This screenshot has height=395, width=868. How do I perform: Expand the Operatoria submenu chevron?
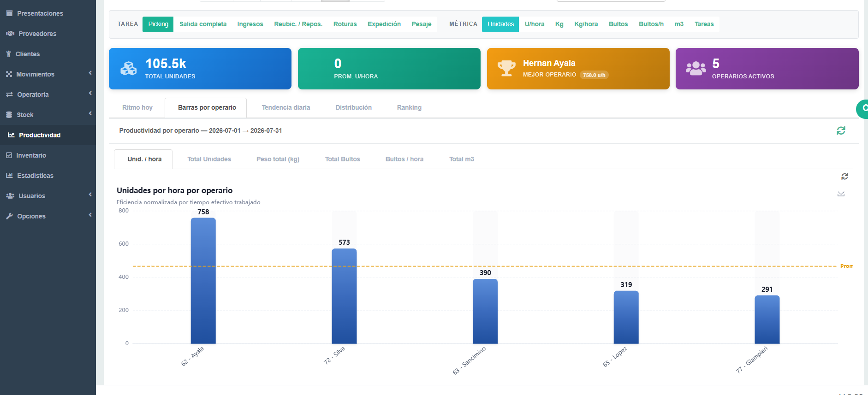(90, 93)
